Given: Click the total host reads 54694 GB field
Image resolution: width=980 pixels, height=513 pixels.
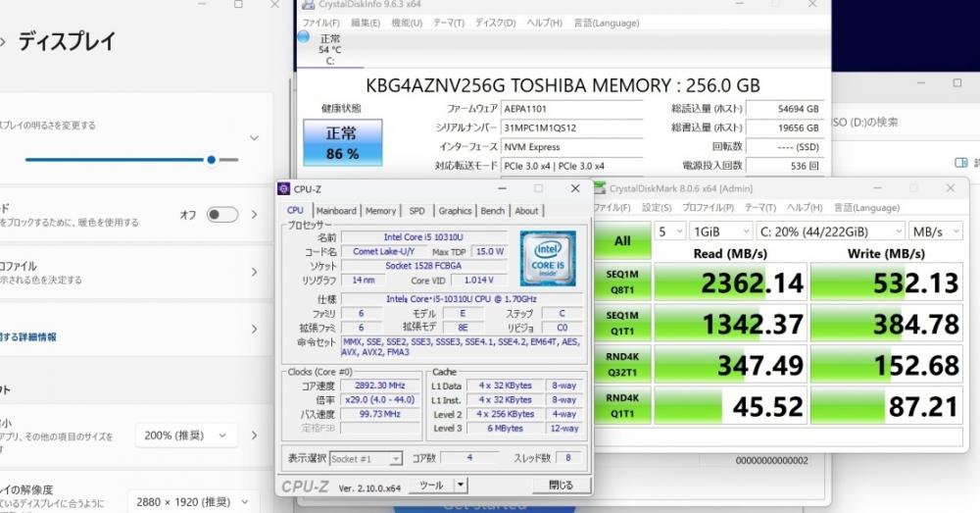Looking at the screenshot, I should click(x=784, y=109).
